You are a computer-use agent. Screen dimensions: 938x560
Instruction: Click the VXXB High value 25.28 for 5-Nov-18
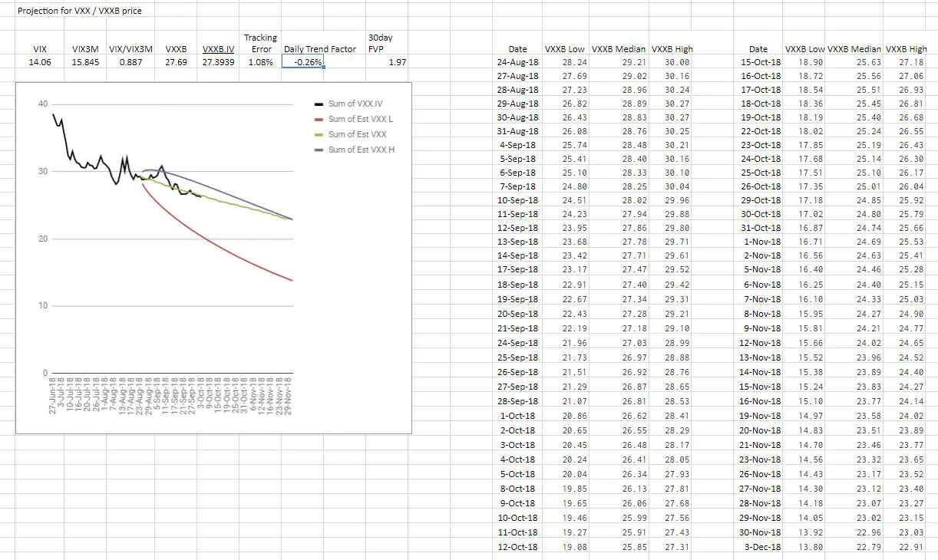tap(913, 269)
